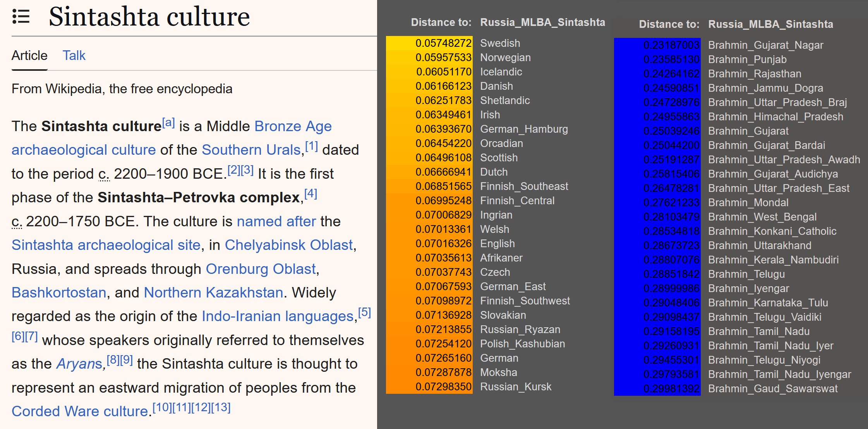868x429 pixels.
Task: Select Scottish distance value 0.06496108
Action: click(443, 158)
